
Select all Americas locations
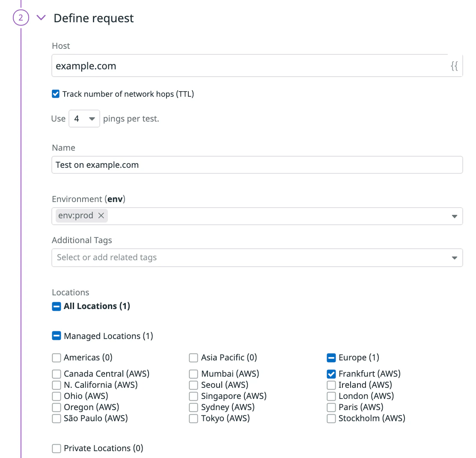(57, 357)
